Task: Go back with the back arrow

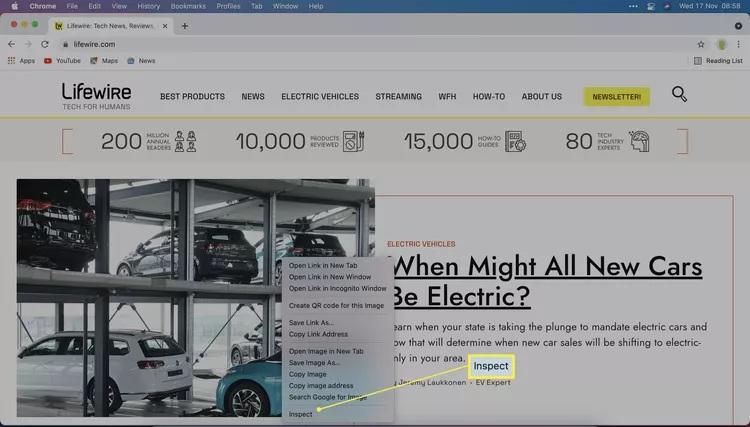Action: click(x=11, y=44)
